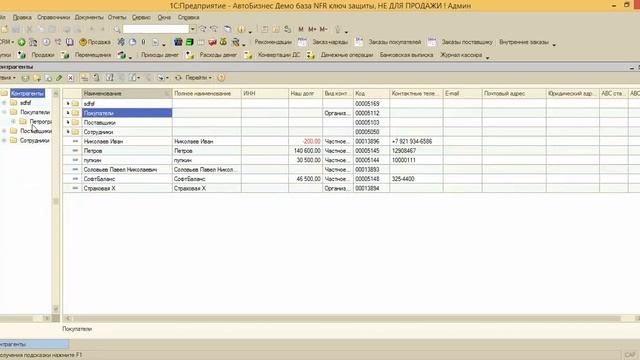Click the debt value 140 600,00
This screenshot has width=640, height=360.
coord(307,151)
